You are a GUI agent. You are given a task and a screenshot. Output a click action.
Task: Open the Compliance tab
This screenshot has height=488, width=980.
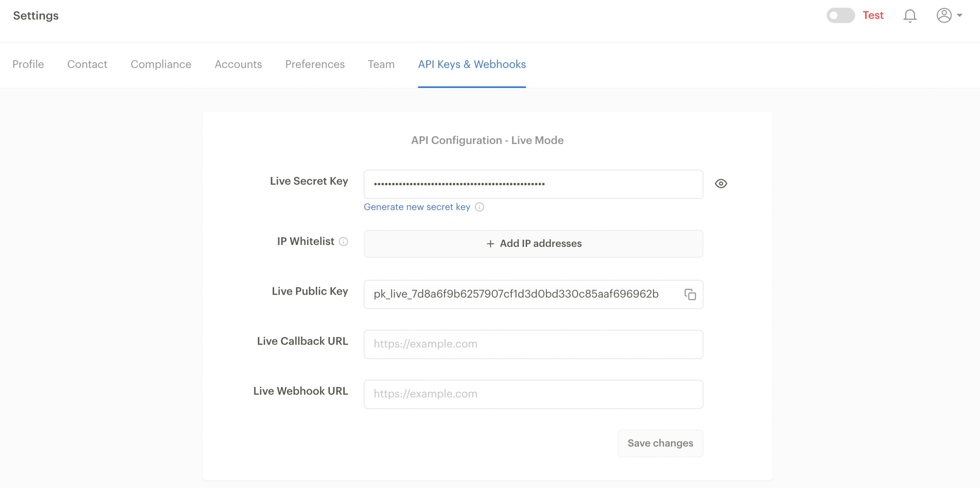click(x=160, y=65)
